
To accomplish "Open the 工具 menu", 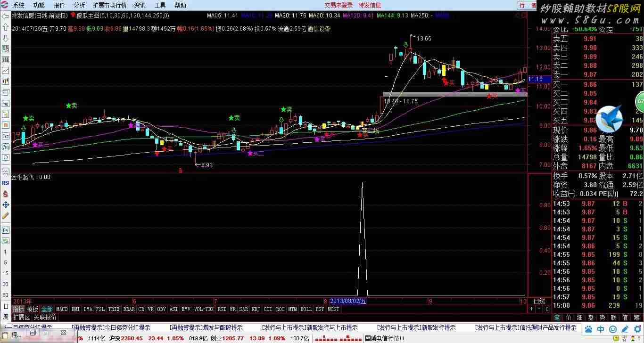I will pyautogui.click(x=160, y=5).
